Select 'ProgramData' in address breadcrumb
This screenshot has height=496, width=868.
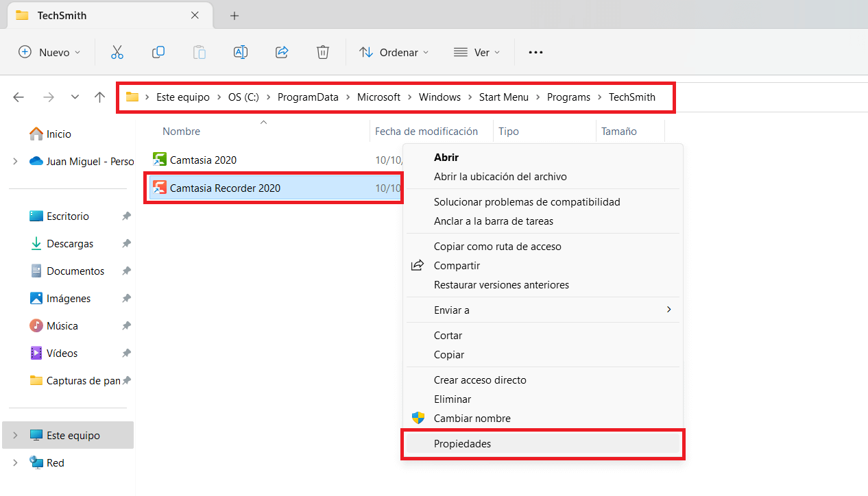click(308, 97)
